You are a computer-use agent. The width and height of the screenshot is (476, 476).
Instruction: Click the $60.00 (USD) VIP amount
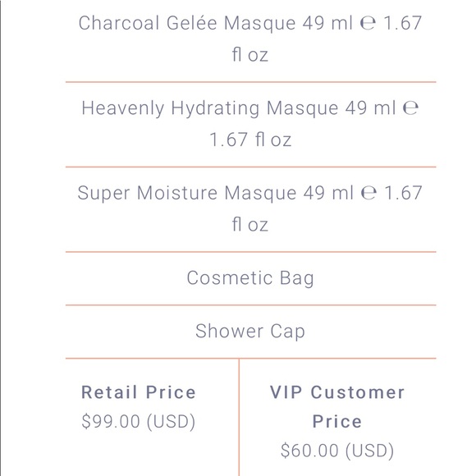(x=337, y=451)
